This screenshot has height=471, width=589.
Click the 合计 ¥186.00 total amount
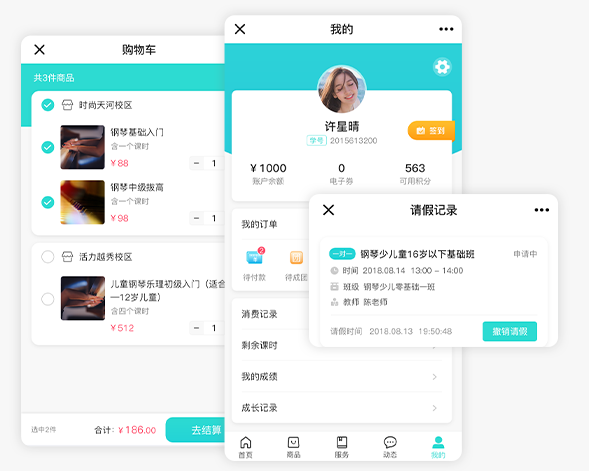(125, 430)
